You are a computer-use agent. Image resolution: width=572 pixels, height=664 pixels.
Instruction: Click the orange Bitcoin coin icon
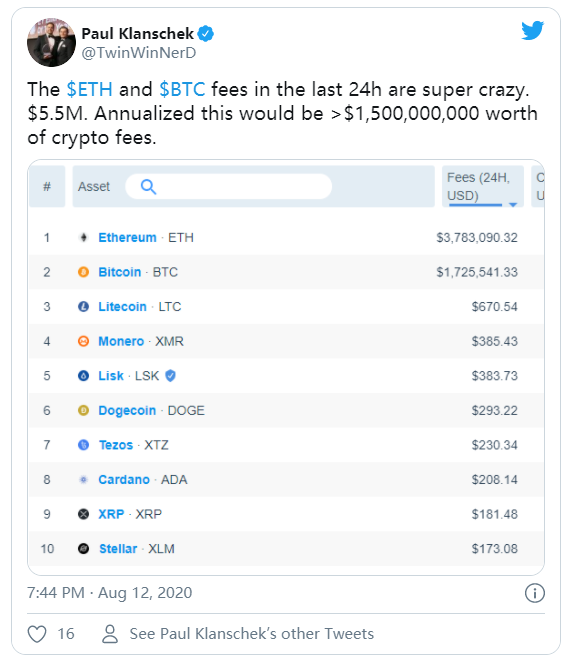83,272
